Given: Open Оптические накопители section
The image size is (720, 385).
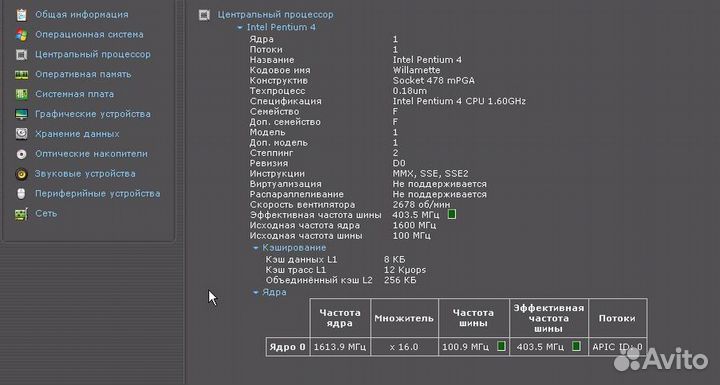Looking at the screenshot, I should (91, 154).
